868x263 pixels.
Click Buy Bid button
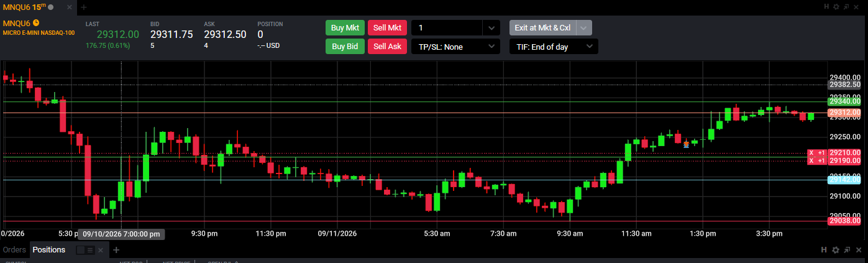345,46
